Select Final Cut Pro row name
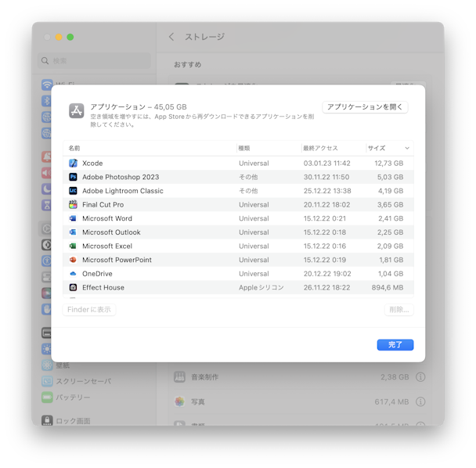Viewport: 476px width, 468px height. point(103,204)
